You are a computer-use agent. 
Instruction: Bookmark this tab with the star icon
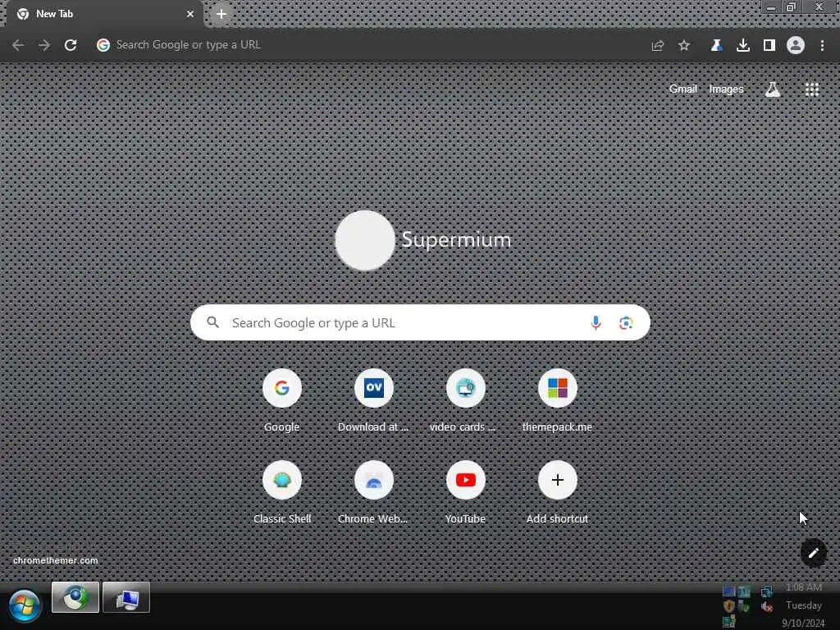[x=684, y=46]
